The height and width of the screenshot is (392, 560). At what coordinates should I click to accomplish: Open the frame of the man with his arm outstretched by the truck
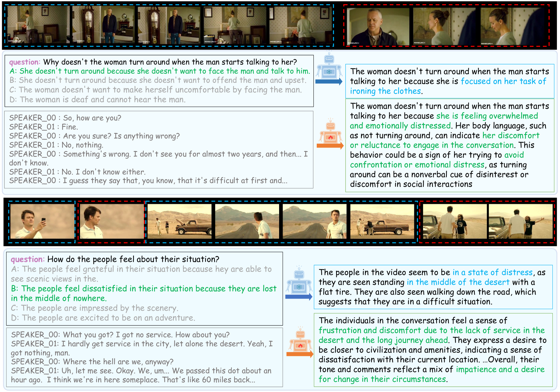tap(521, 221)
